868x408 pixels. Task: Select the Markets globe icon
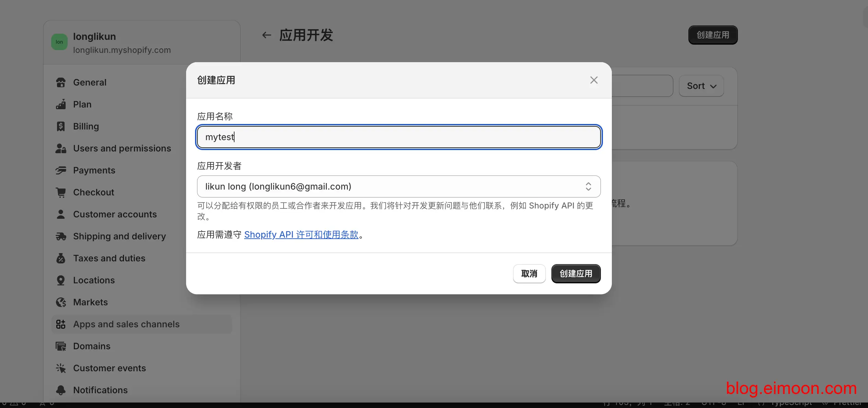point(60,302)
